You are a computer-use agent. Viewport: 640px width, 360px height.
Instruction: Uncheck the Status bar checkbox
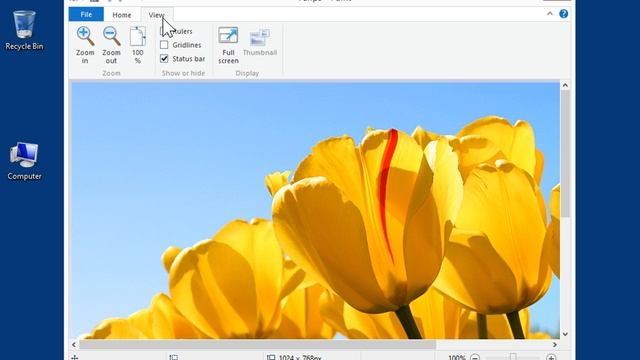[164, 58]
